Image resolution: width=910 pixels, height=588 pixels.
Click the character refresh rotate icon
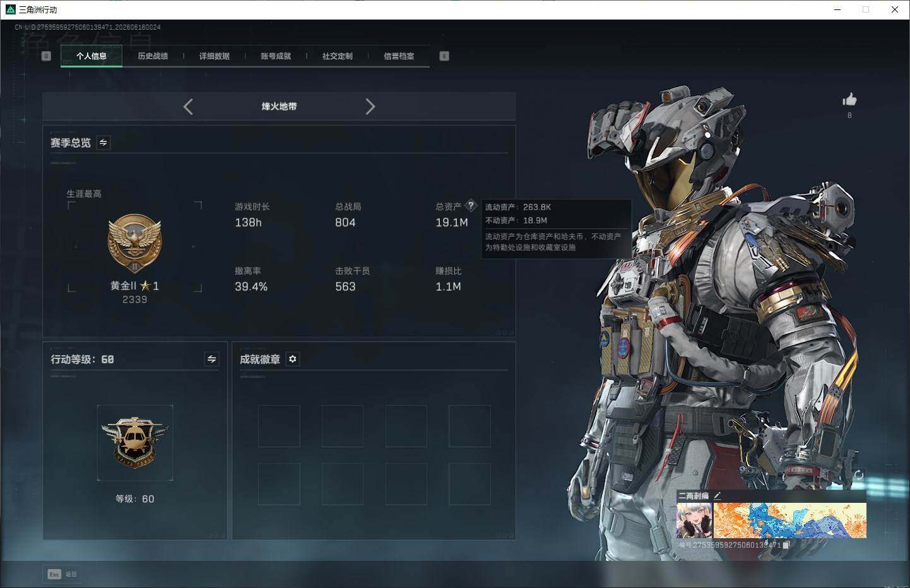[858, 475]
